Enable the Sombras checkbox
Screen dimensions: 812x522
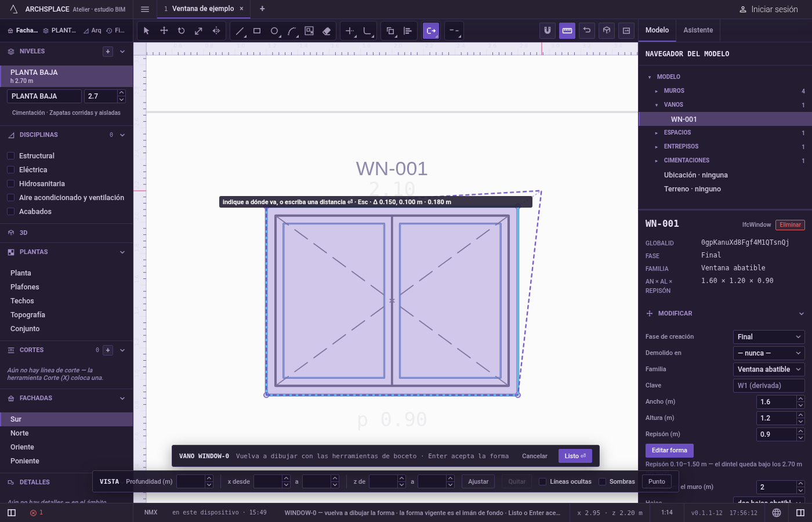[602, 481]
